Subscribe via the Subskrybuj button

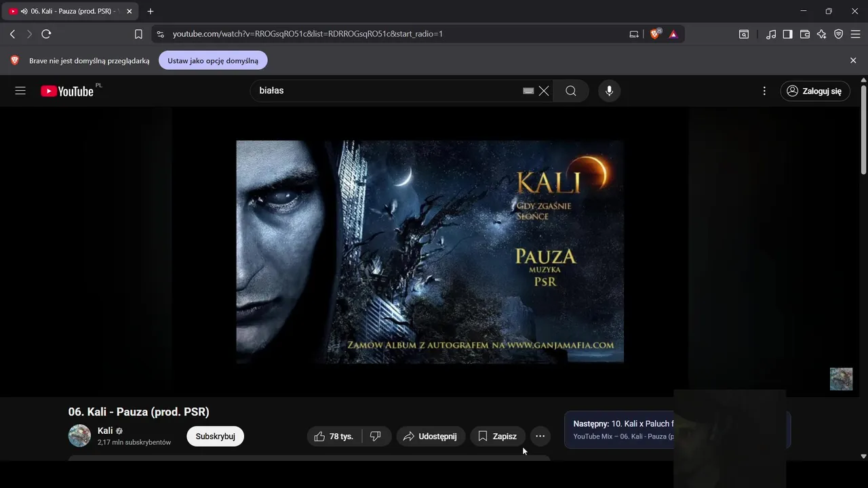[x=215, y=436]
